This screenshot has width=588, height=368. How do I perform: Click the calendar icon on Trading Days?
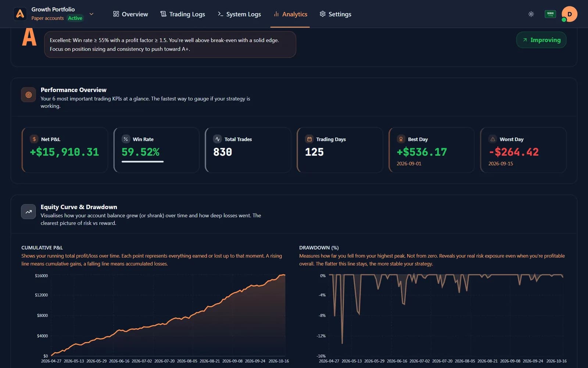click(309, 139)
